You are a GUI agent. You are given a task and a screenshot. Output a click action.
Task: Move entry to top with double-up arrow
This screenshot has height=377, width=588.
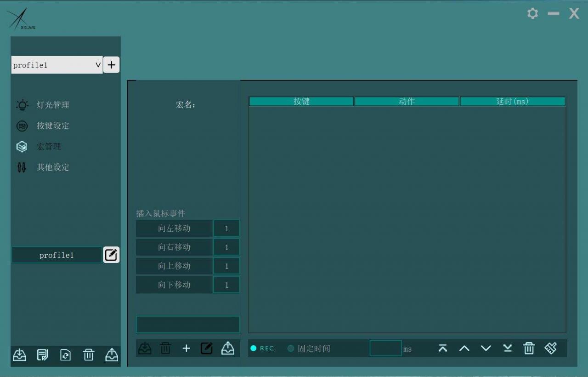coord(442,348)
